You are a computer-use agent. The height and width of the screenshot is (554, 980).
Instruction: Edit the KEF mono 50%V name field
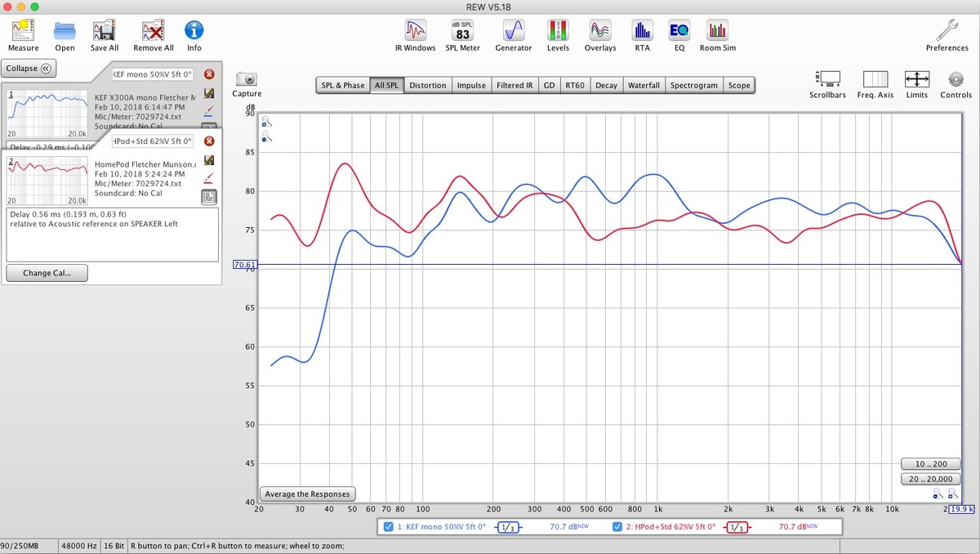152,74
